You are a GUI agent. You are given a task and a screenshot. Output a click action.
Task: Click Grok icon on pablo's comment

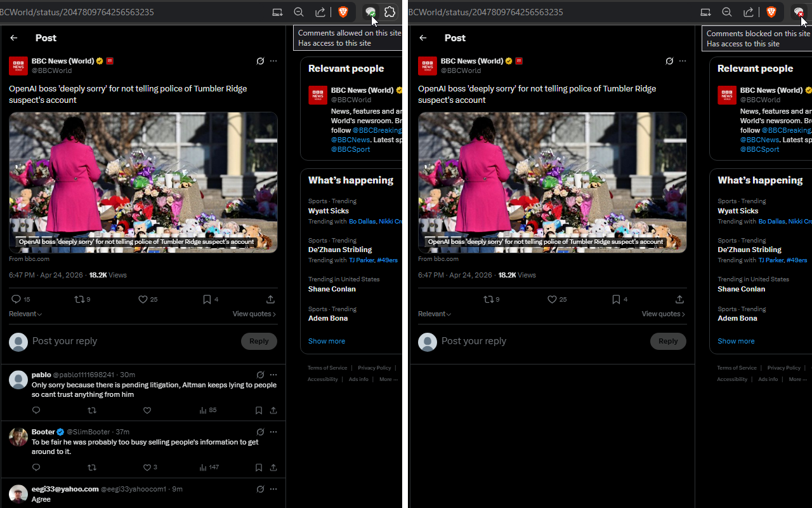260,375
